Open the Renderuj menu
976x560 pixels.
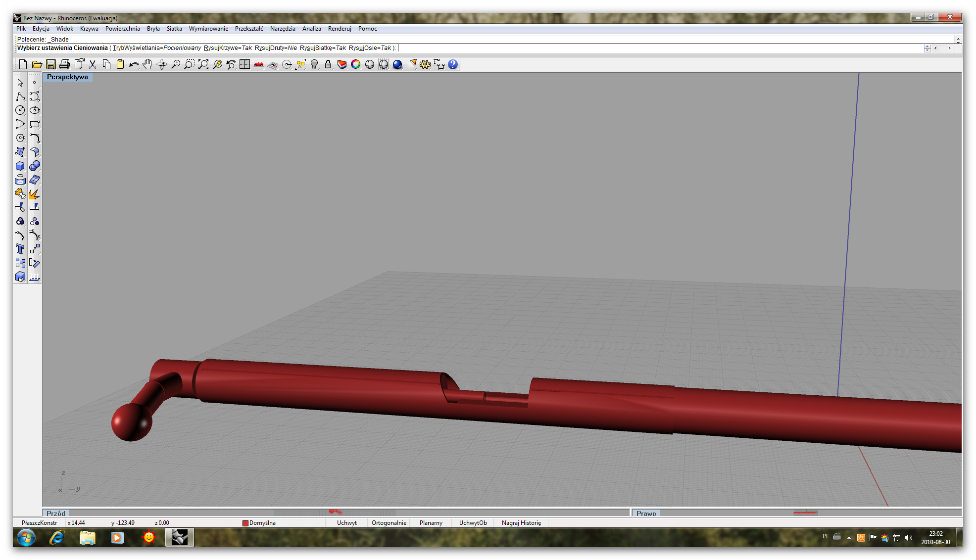[x=340, y=29]
